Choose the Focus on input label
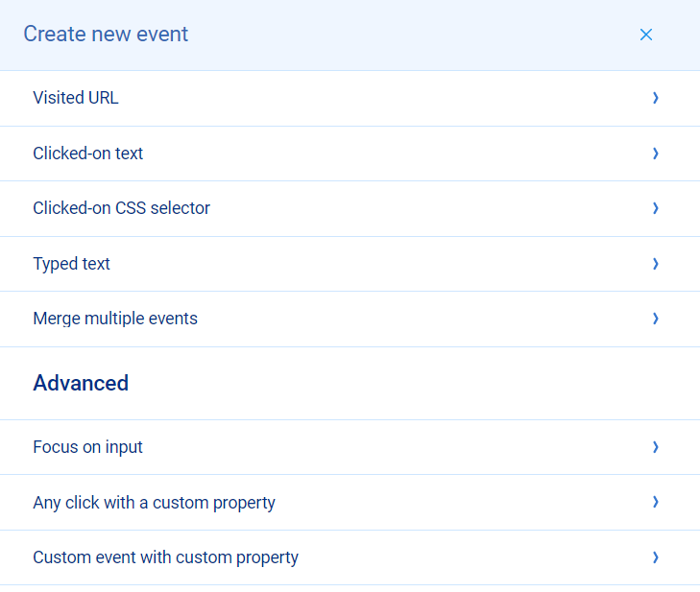 [87, 447]
